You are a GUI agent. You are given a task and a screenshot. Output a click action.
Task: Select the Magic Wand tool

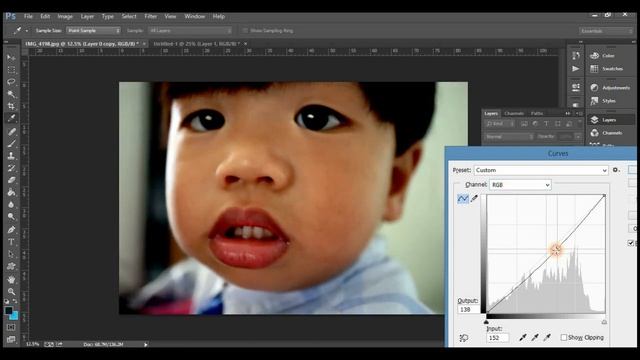point(11,94)
